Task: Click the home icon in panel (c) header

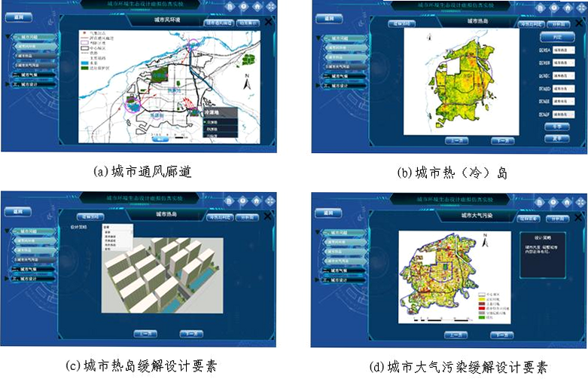Action: click(257, 200)
